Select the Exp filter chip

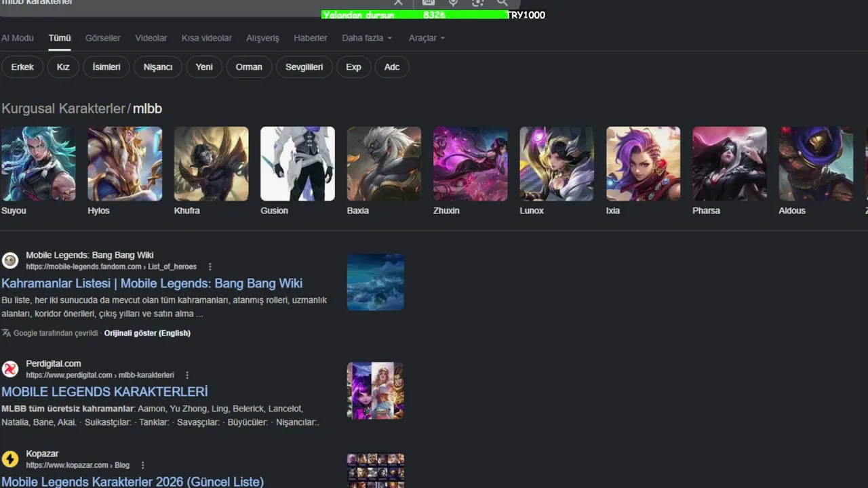tap(353, 67)
